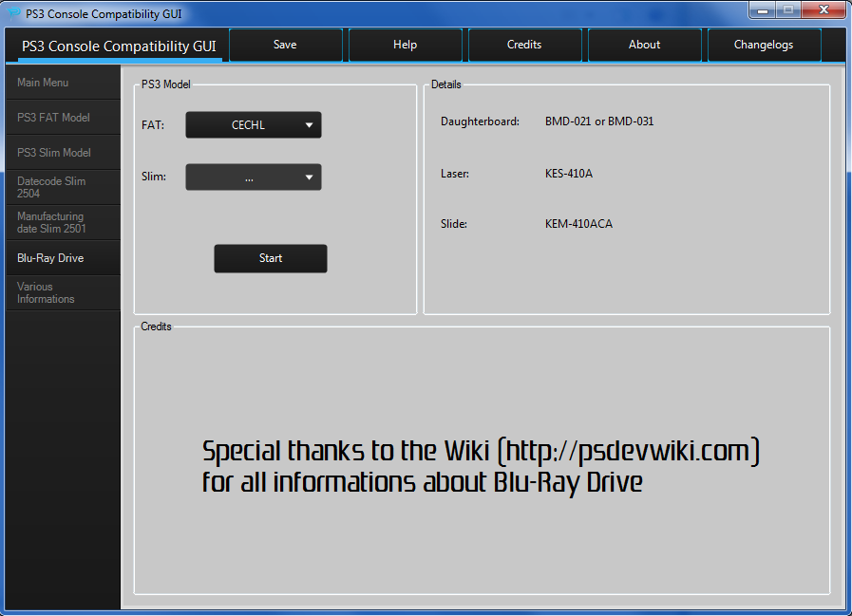Click the FAT: label

pos(153,125)
